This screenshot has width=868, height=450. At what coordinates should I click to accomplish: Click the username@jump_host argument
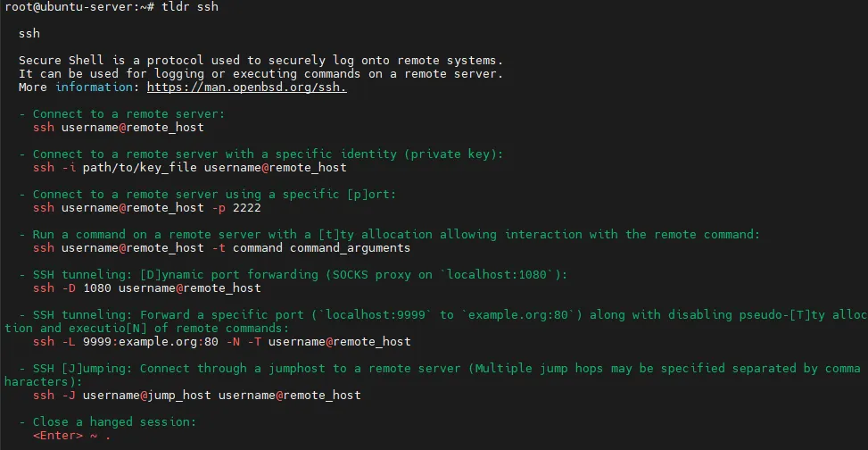(146, 395)
